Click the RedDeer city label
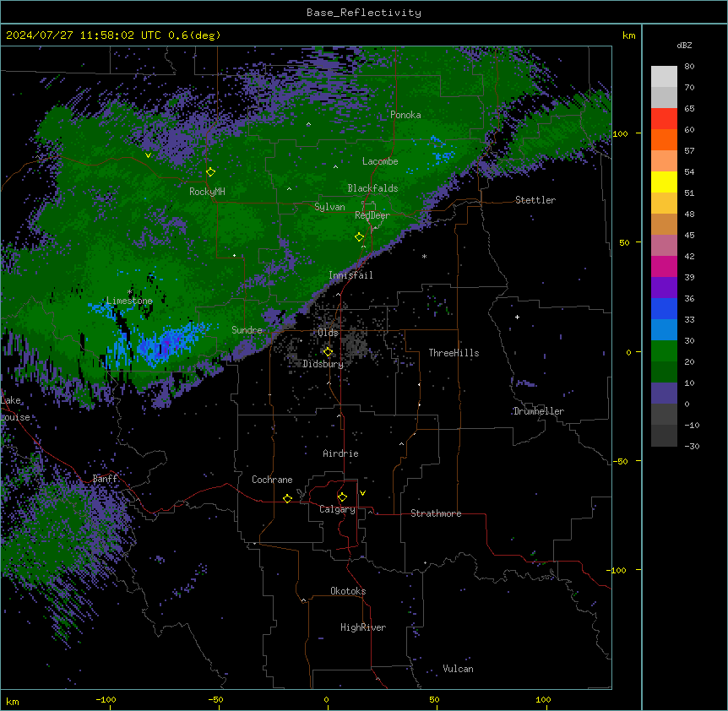 [372, 214]
